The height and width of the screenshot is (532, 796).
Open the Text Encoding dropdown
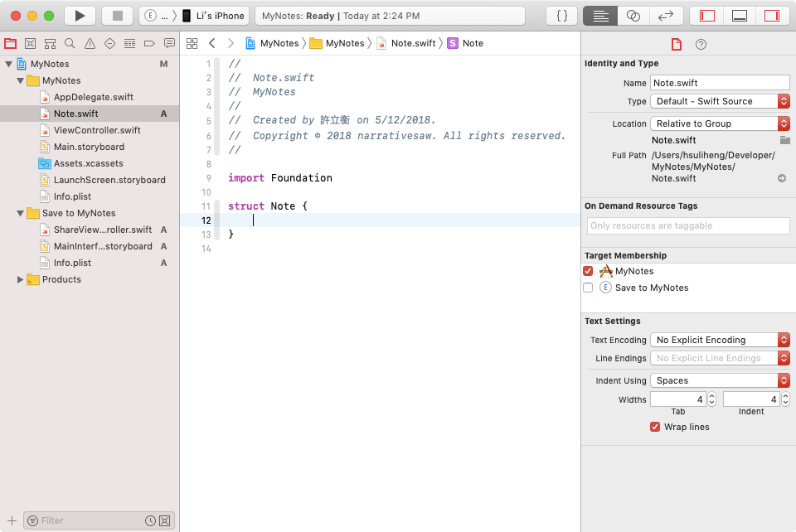click(720, 340)
